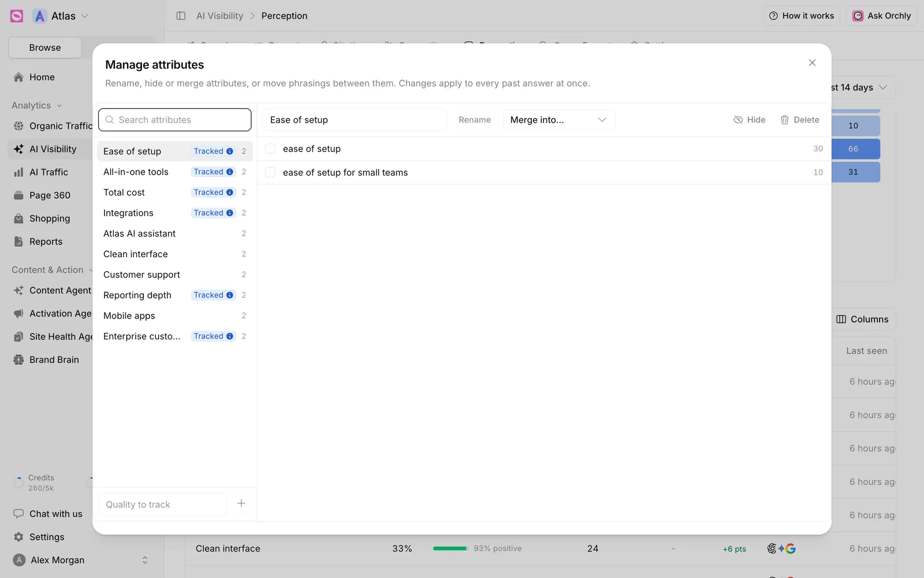The width and height of the screenshot is (924, 578).
Task: Select the All-in-one tools attribute
Action: [174, 172]
